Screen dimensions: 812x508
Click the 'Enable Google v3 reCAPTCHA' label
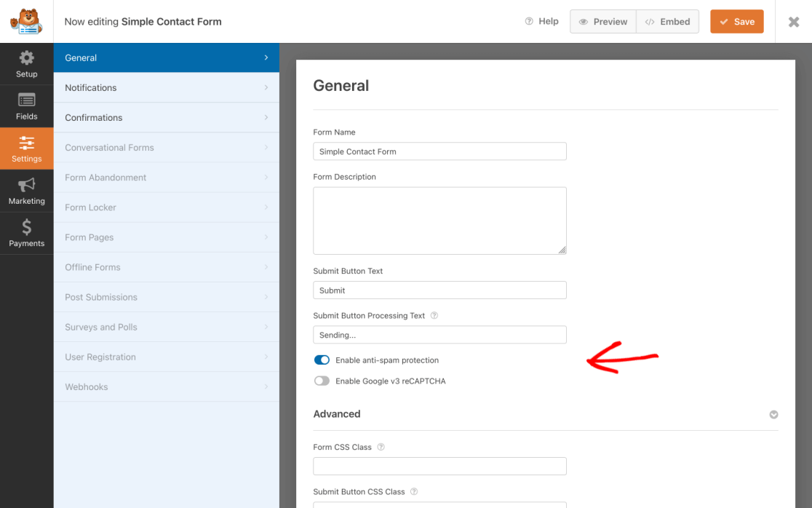click(391, 381)
